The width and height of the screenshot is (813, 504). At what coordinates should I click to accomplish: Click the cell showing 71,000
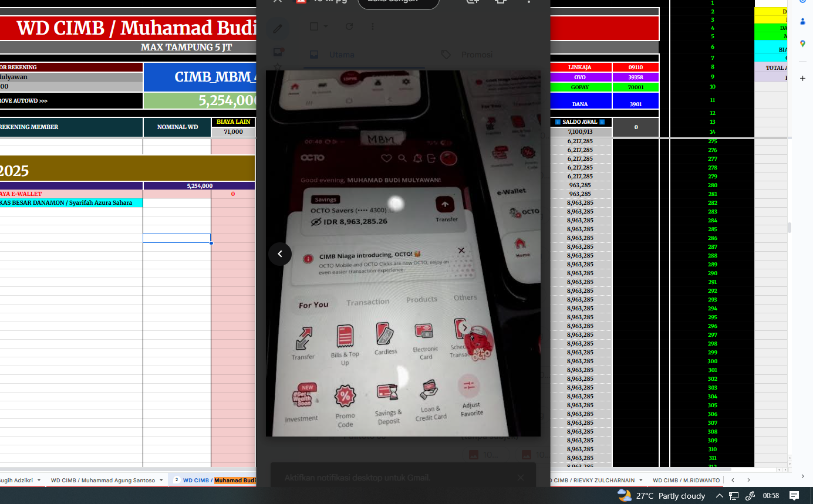(x=233, y=132)
